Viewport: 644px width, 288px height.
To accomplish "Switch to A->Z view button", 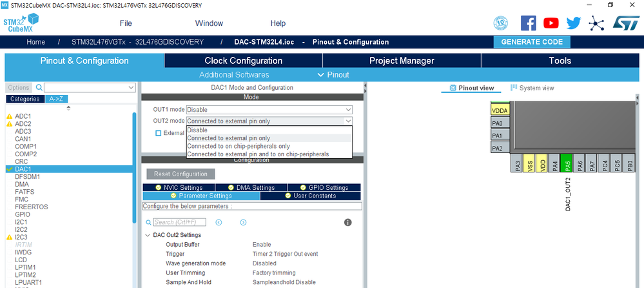I will pos(56,99).
